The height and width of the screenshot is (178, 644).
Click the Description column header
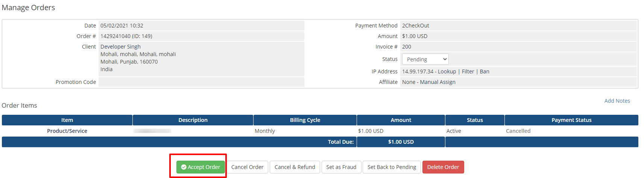click(x=193, y=120)
